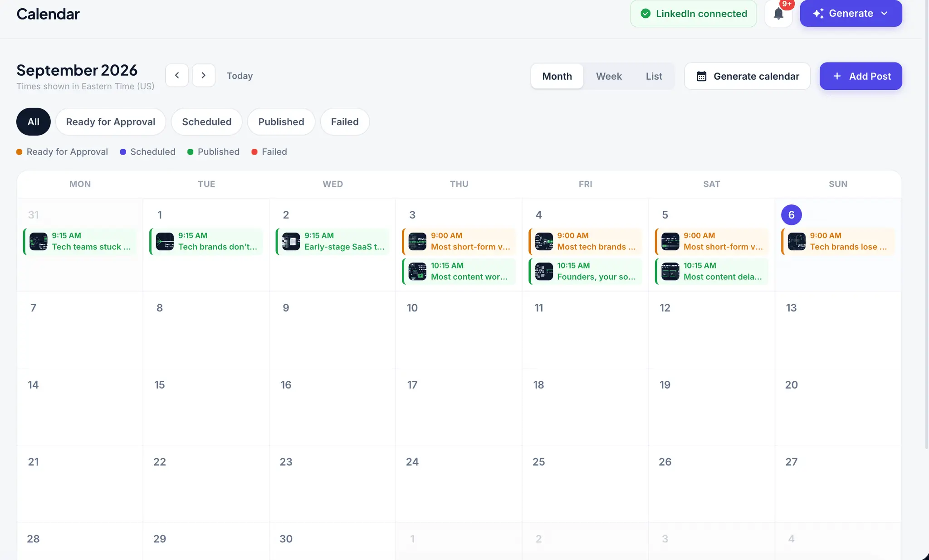This screenshot has height=560, width=929.
Task: Open thumbnail of 'Tech brands don't' post
Action: tap(165, 241)
